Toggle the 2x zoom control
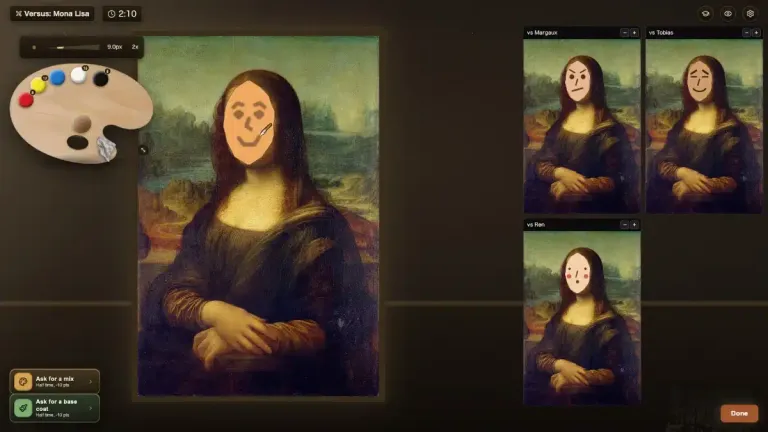Viewport: 768px width, 432px height. coord(135,47)
